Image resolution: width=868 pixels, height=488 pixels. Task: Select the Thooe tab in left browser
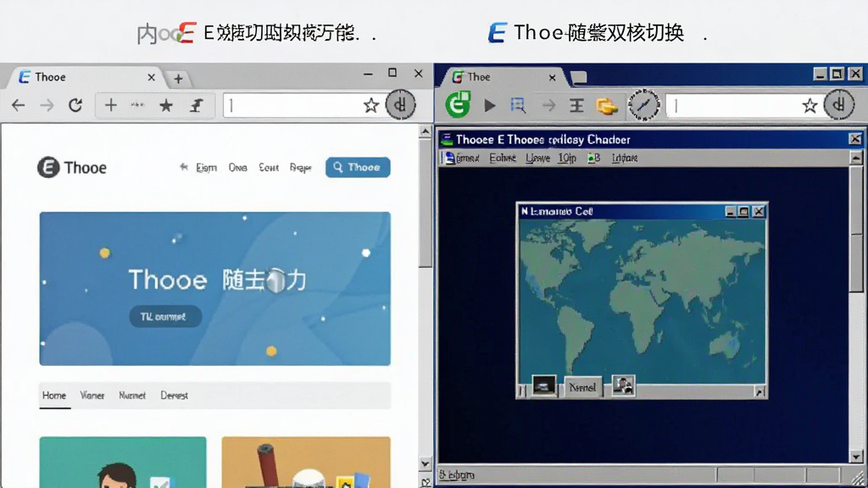coord(83,77)
